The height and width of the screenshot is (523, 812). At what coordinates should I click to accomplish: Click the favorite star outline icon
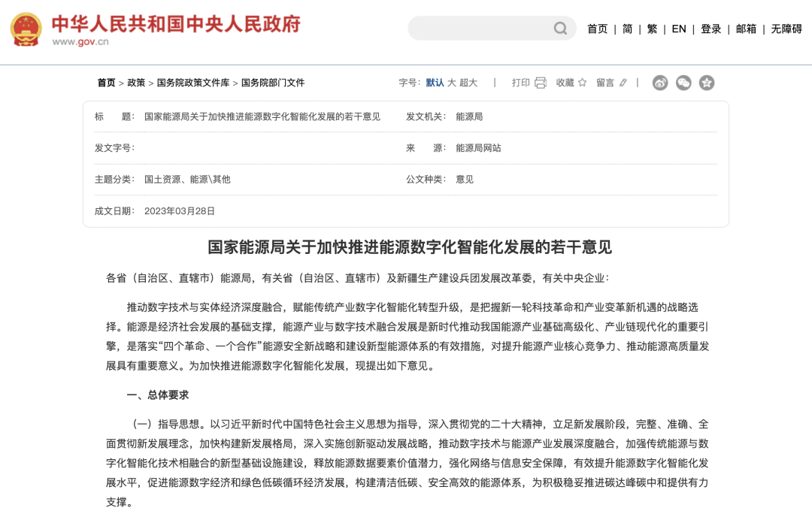coord(582,83)
